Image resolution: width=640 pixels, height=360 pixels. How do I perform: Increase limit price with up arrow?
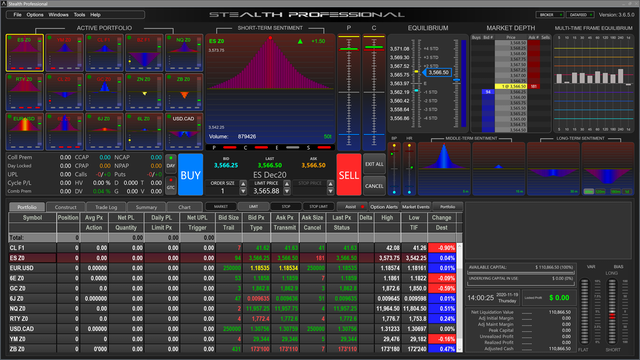[287, 184]
